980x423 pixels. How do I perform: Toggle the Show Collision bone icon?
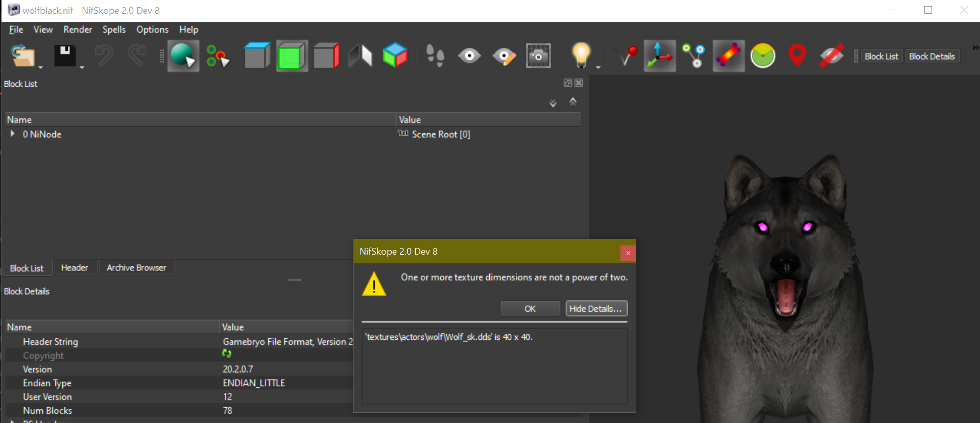729,56
